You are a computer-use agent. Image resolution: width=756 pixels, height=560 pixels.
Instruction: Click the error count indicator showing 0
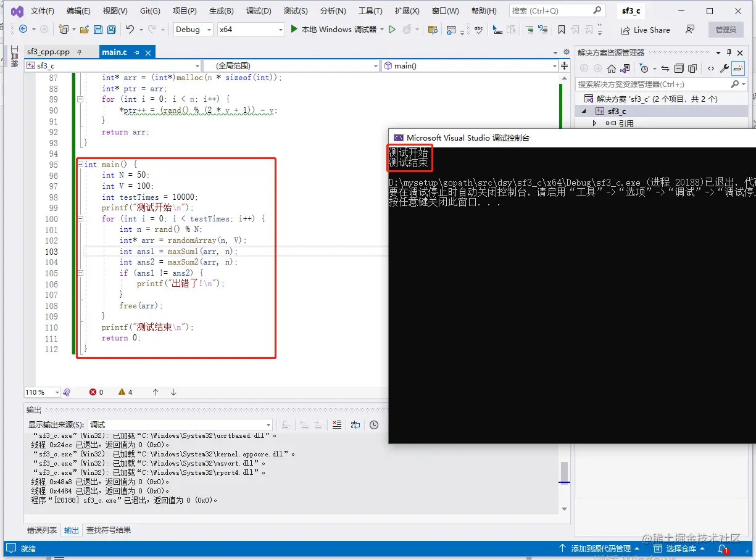click(96, 392)
